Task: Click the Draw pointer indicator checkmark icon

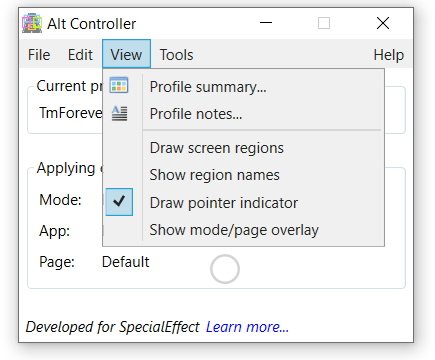Action: (x=119, y=202)
